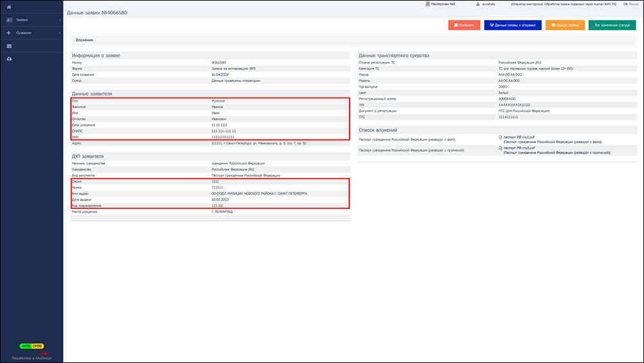Click file icon of паспорт РФ стр5.pdf
The image size is (644, 363).
pos(500,148)
